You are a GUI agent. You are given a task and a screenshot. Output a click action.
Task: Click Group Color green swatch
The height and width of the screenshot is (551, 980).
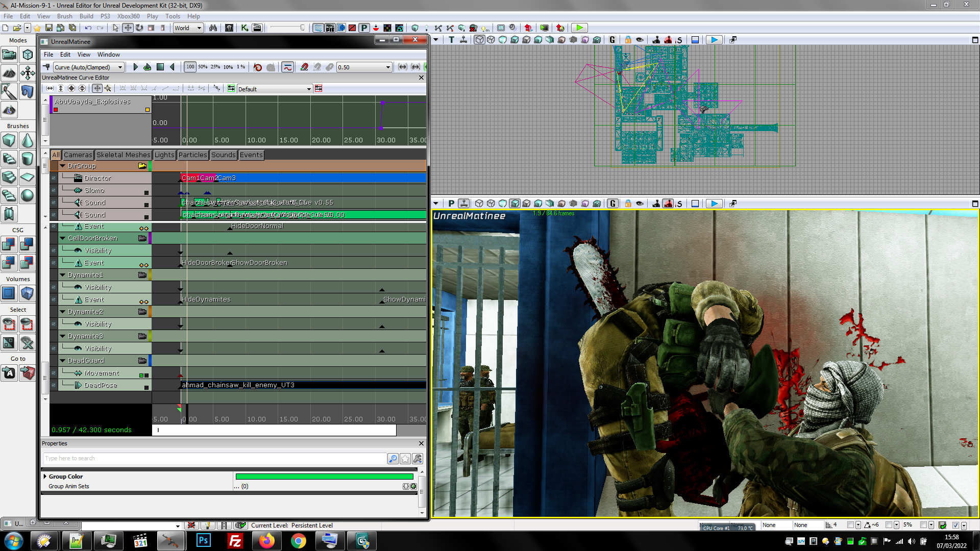[325, 477]
